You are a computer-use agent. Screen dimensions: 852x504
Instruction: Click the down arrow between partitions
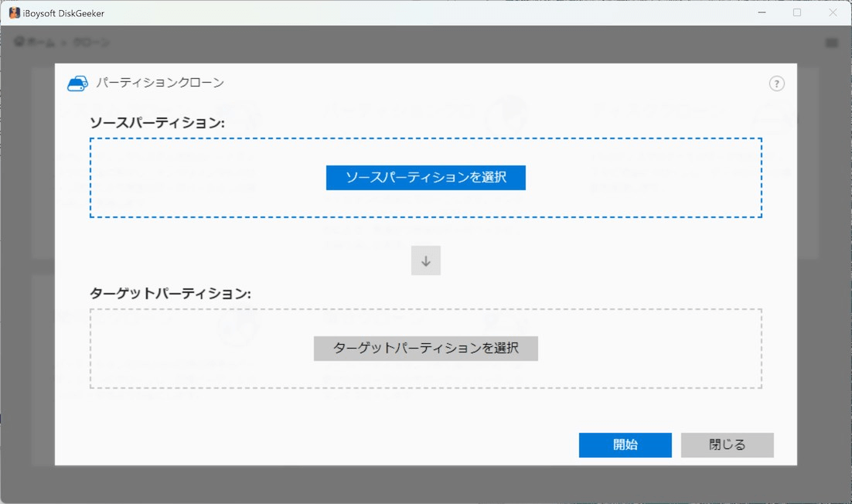[425, 261]
